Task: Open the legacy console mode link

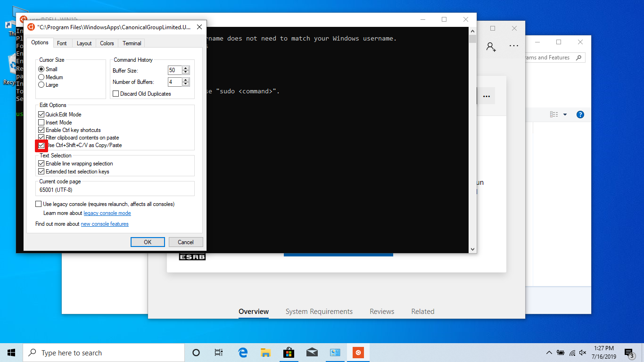Action: click(107, 213)
